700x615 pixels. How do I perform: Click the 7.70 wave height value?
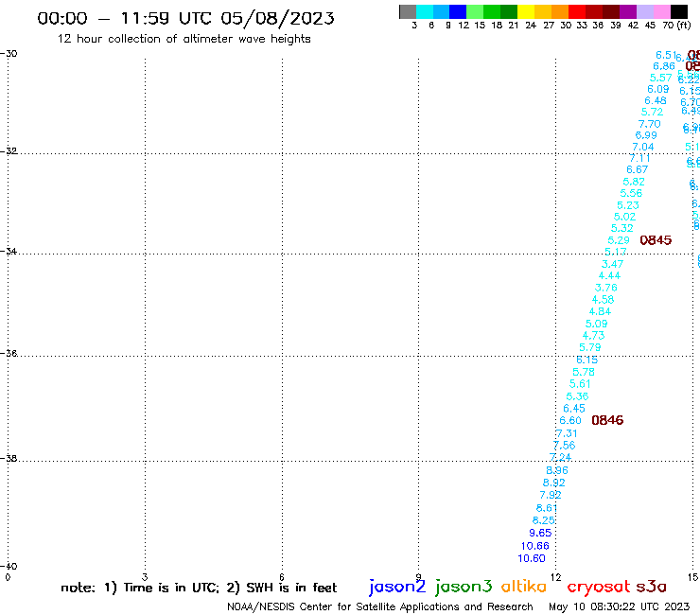[649, 124]
